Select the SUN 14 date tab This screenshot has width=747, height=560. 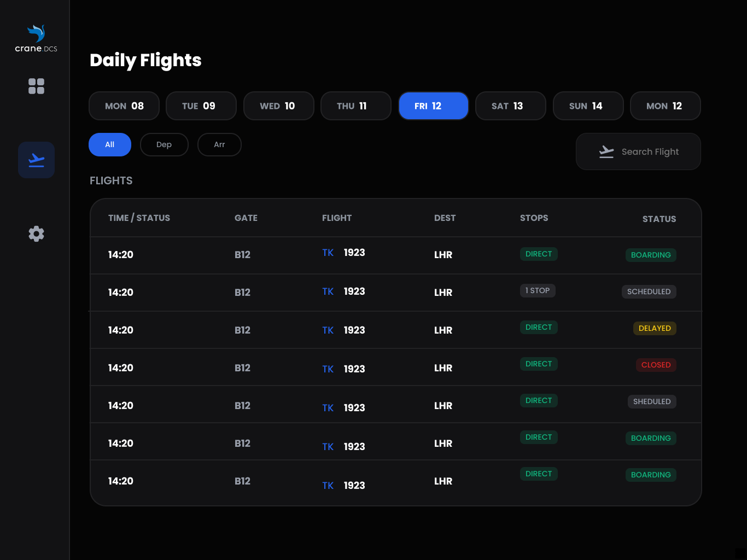point(588,106)
